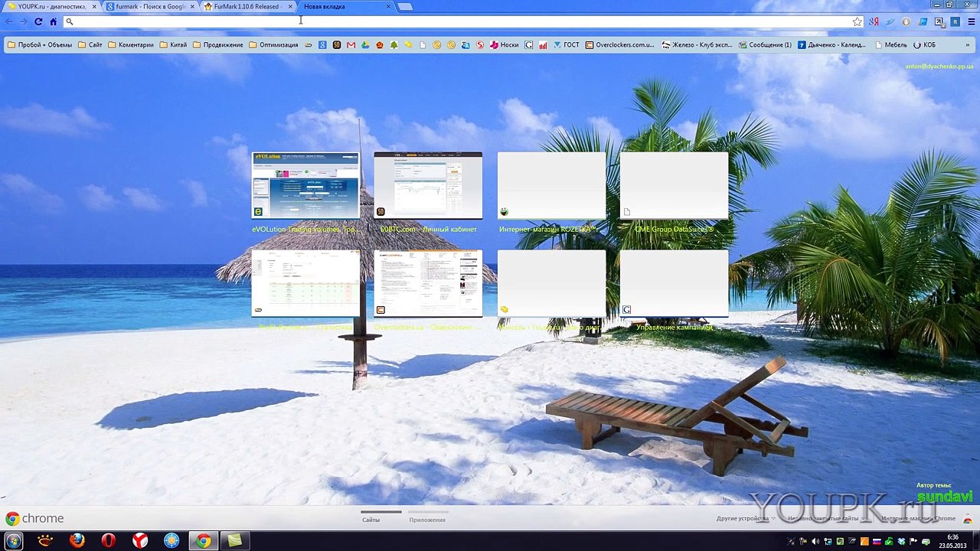This screenshot has height=551, width=980.
Task: Select the 'Новая вкладка' tab
Action: [x=345, y=6]
